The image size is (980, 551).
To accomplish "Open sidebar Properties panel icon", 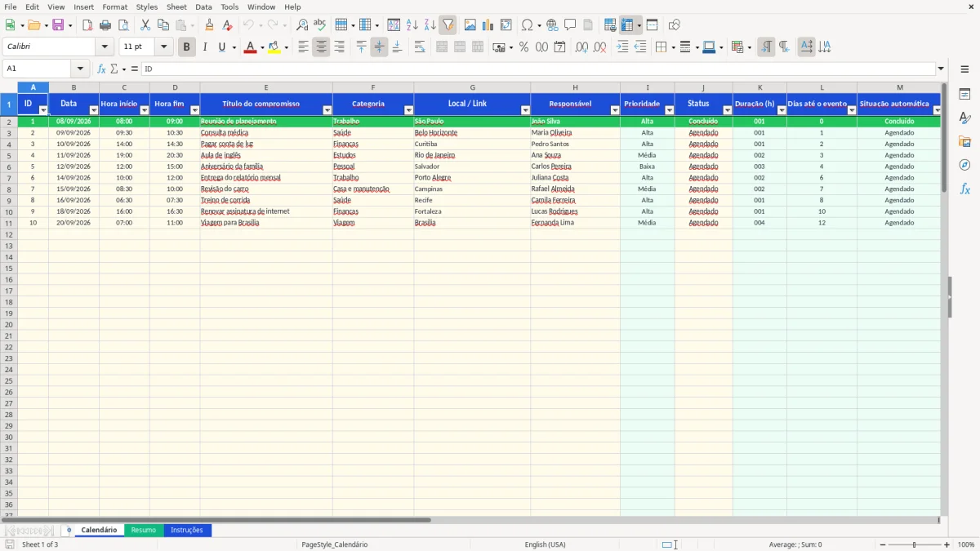I will [x=964, y=95].
